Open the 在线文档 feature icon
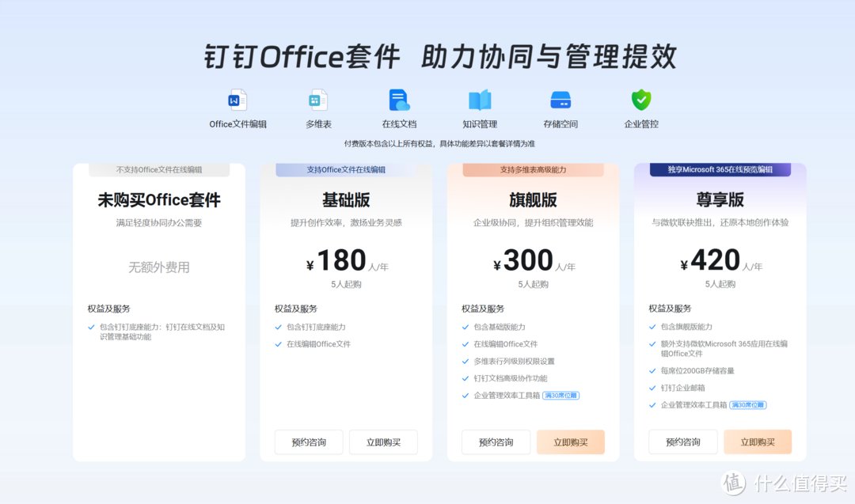This screenshot has height=504, width=855. pyautogui.click(x=398, y=101)
